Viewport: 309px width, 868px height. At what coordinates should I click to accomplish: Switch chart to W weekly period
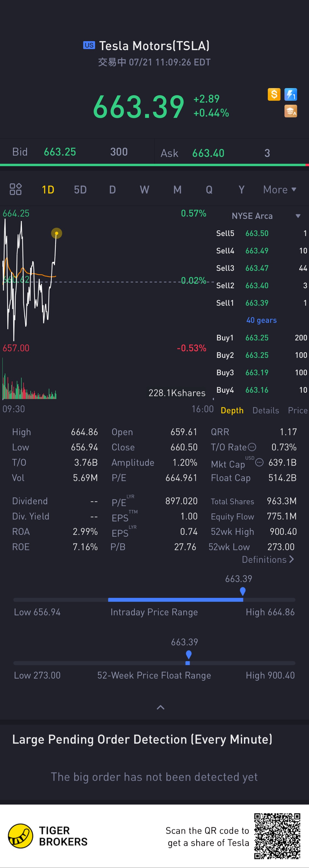144,190
